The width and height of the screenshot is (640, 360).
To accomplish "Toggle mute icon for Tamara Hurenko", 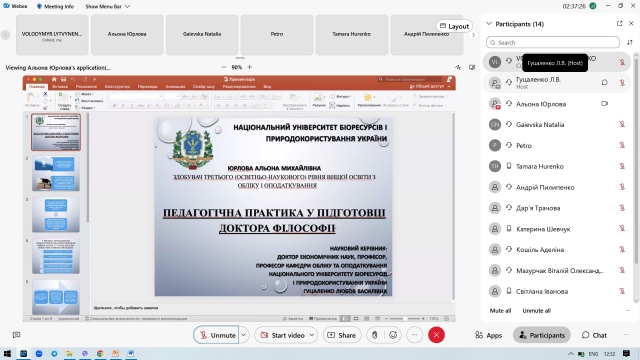I will (622, 166).
